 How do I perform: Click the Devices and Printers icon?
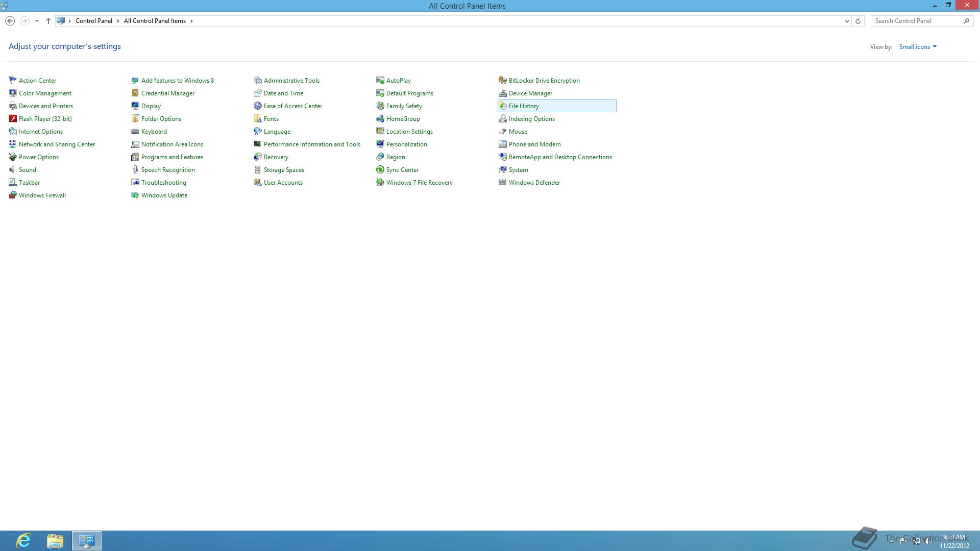coord(13,106)
